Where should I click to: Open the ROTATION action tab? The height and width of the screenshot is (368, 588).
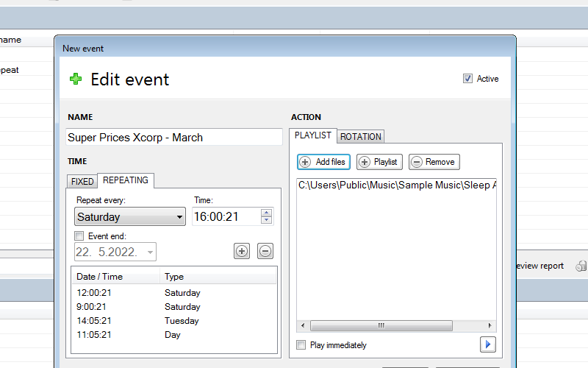point(361,137)
